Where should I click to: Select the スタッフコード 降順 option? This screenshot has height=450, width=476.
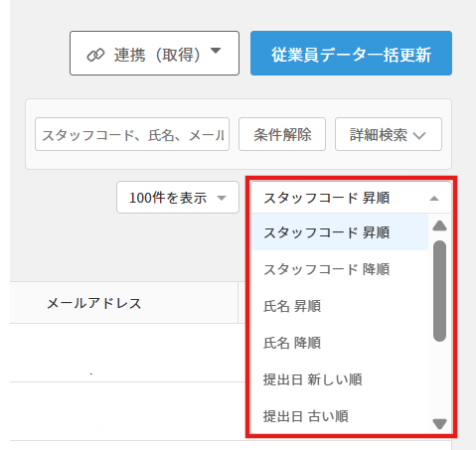click(340, 269)
